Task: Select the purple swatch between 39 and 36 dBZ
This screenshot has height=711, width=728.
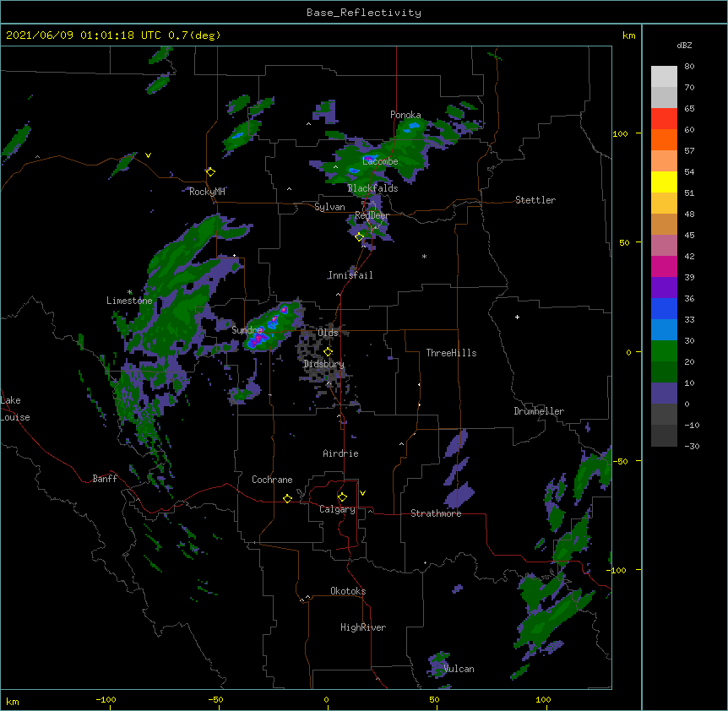Action: point(664,288)
